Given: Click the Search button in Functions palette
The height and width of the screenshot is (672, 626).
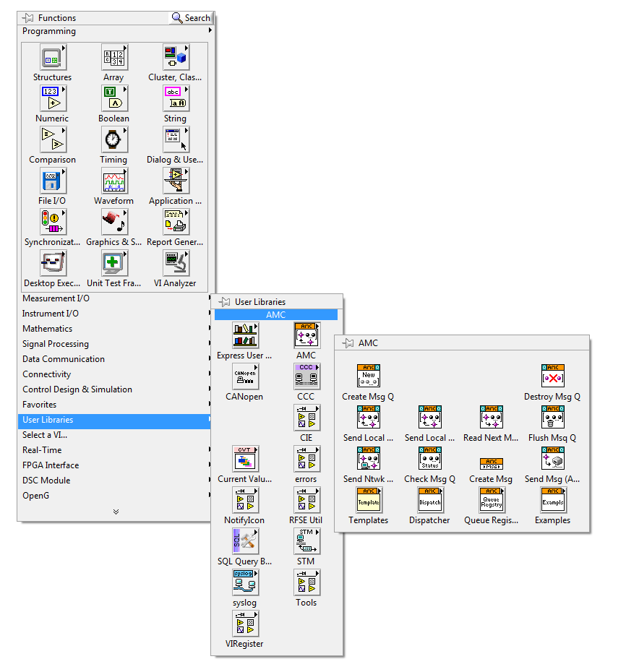Looking at the screenshot, I should point(192,17).
